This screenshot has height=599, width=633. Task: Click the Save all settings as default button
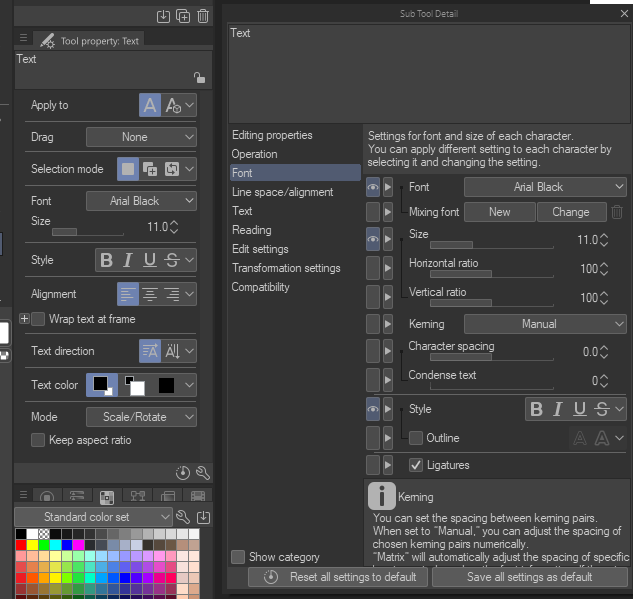pos(530,577)
